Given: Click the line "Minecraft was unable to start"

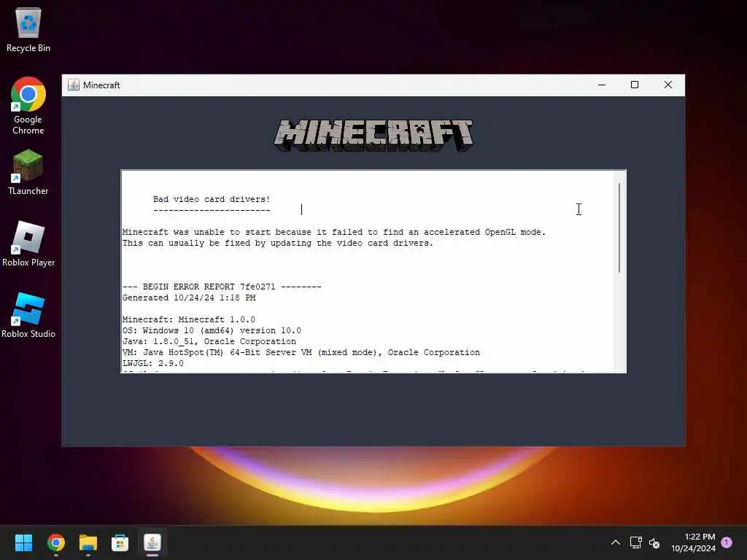Looking at the screenshot, I should tap(334, 232).
